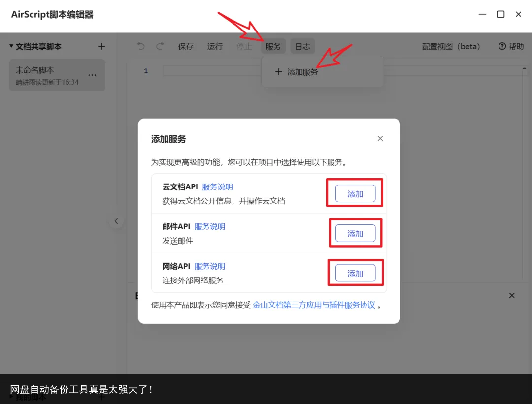The image size is (532, 404).
Task: Add the 邮件API service
Action: coord(355,233)
